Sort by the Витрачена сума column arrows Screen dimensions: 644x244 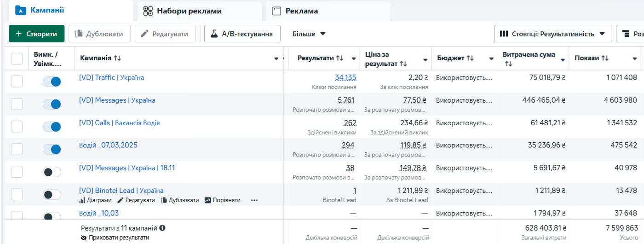(x=508, y=64)
